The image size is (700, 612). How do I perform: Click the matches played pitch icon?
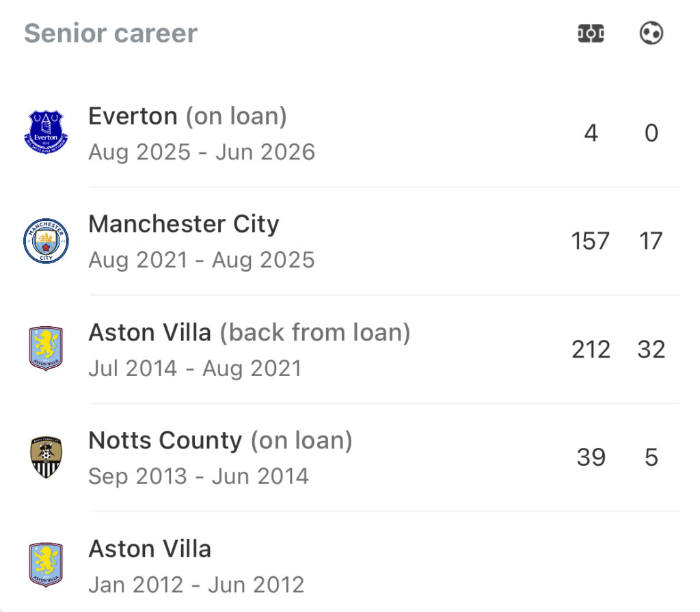point(591,34)
